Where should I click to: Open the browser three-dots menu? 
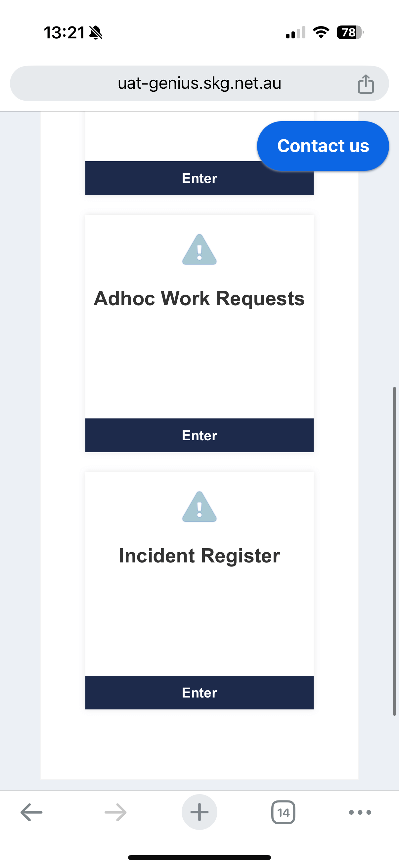click(x=360, y=812)
